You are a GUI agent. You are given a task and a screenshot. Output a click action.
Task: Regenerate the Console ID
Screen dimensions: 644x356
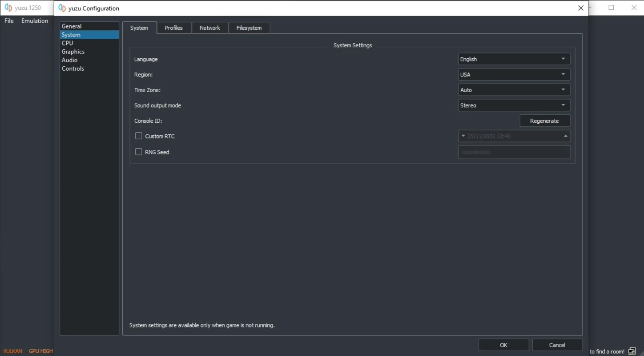coord(545,121)
